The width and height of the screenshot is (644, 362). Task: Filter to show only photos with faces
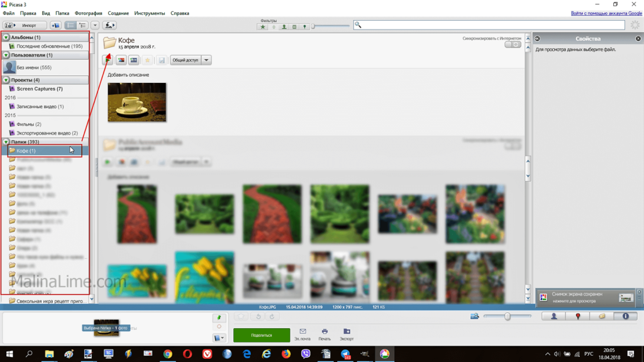coord(284,27)
